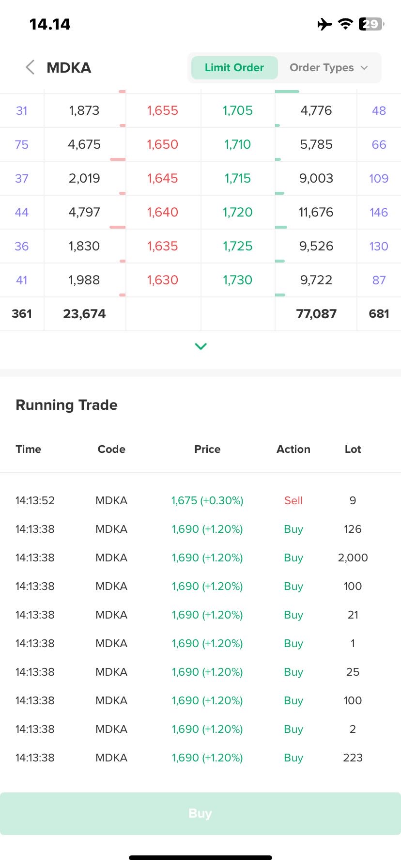
Task: Choose ask price 1,730
Action: coord(238,280)
